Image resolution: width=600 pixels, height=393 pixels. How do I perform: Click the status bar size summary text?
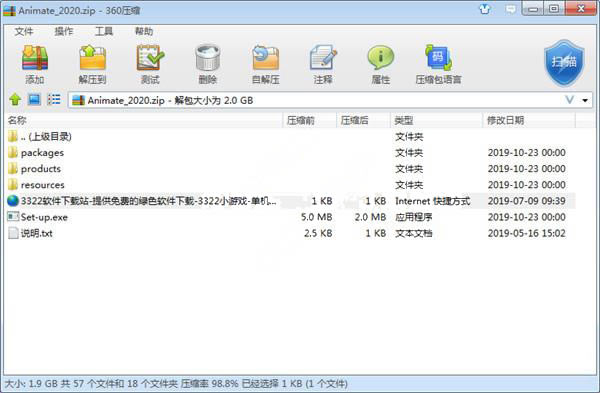coord(176,383)
